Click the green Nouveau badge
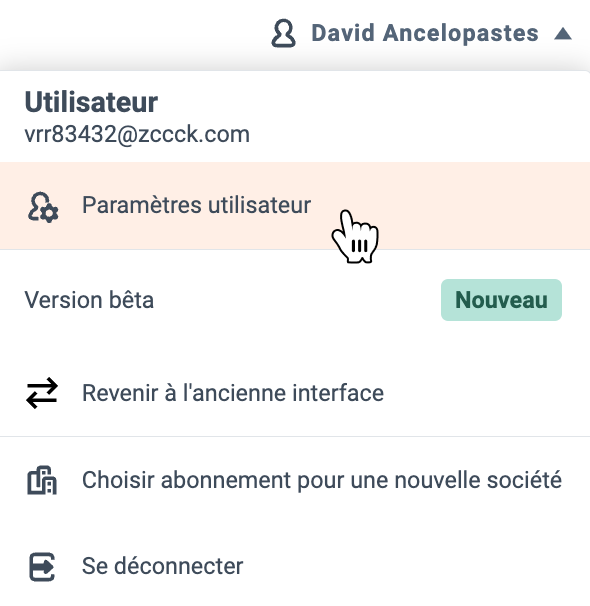Image resolution: width=590 pixels, height=606 pixels. click(501, 300)
